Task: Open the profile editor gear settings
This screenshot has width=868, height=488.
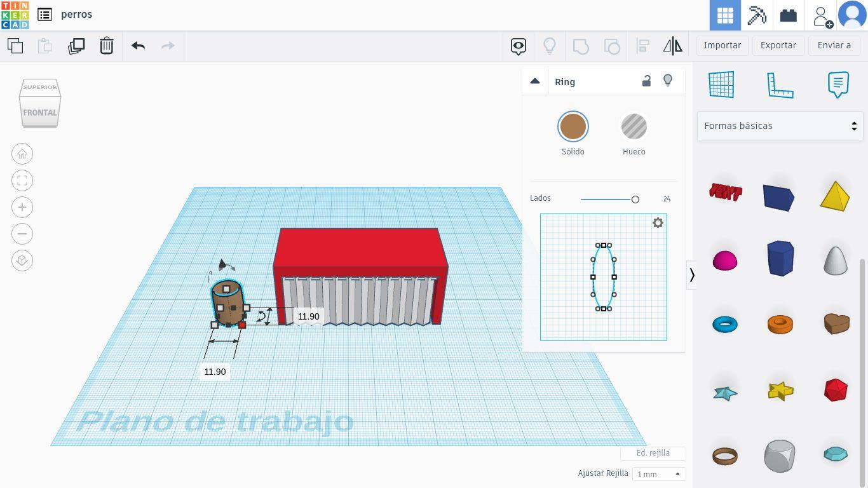Action: 658,223
